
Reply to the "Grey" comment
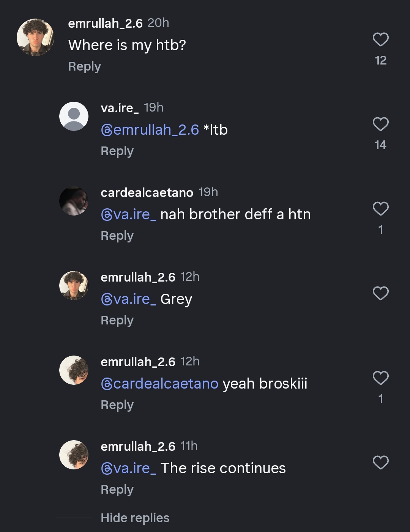pos(117,320)
